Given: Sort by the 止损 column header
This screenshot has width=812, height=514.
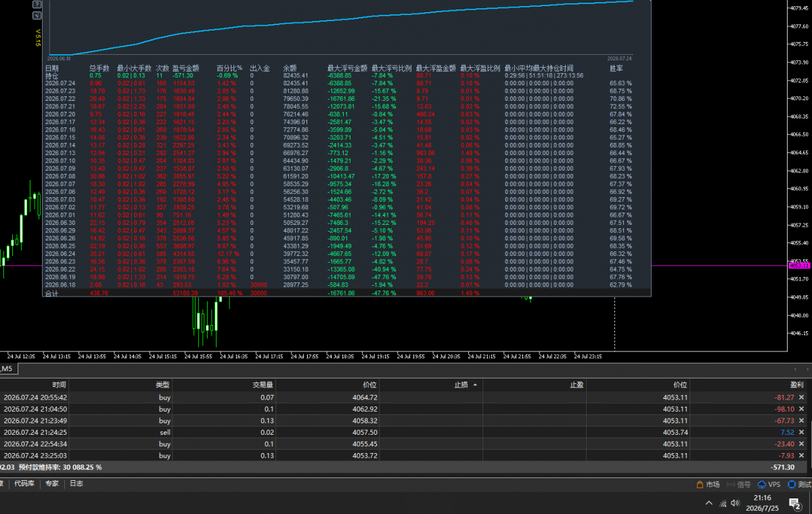Looking at the screenshot, I should [459, 384].
